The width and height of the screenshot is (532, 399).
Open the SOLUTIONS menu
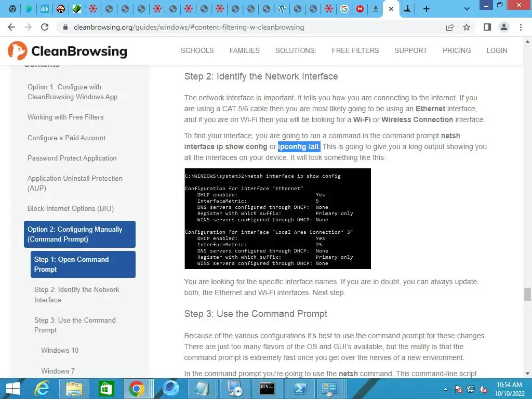point(296,50)
